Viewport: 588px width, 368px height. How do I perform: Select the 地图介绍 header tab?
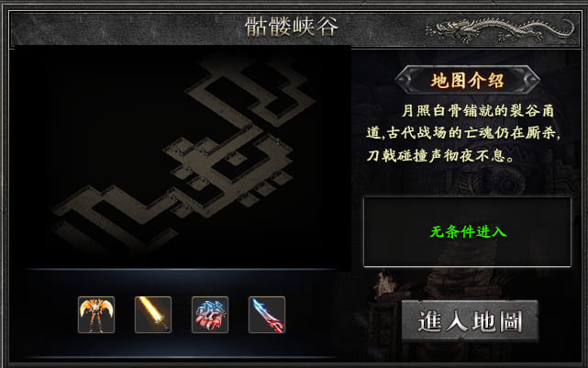tap(467, 80)
